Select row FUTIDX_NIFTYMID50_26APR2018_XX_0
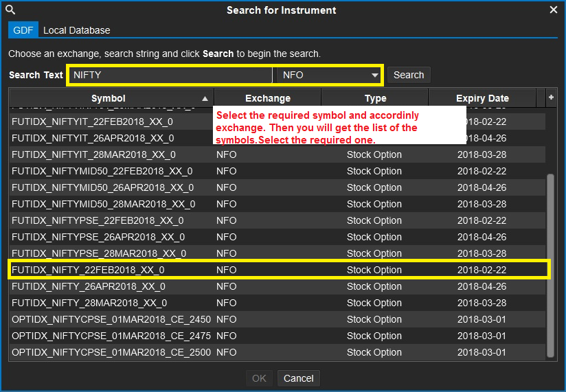This screenshot has height=392, width=566. pos(278,187)
